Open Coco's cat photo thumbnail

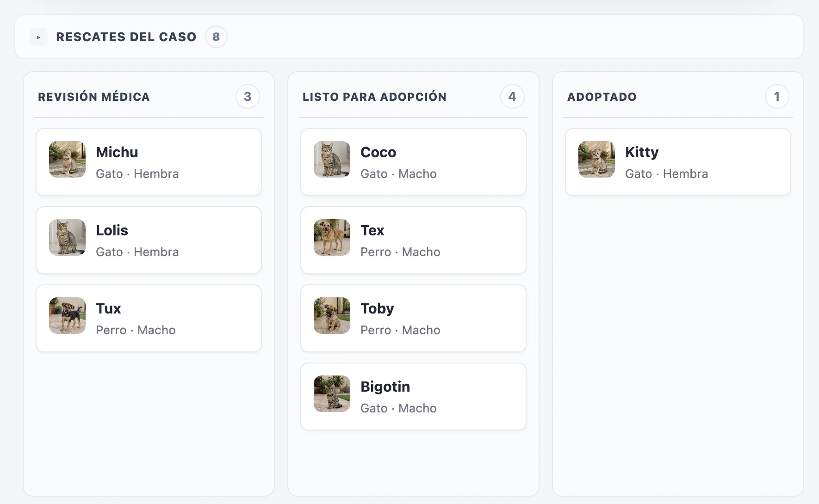[x=332, y=159]
